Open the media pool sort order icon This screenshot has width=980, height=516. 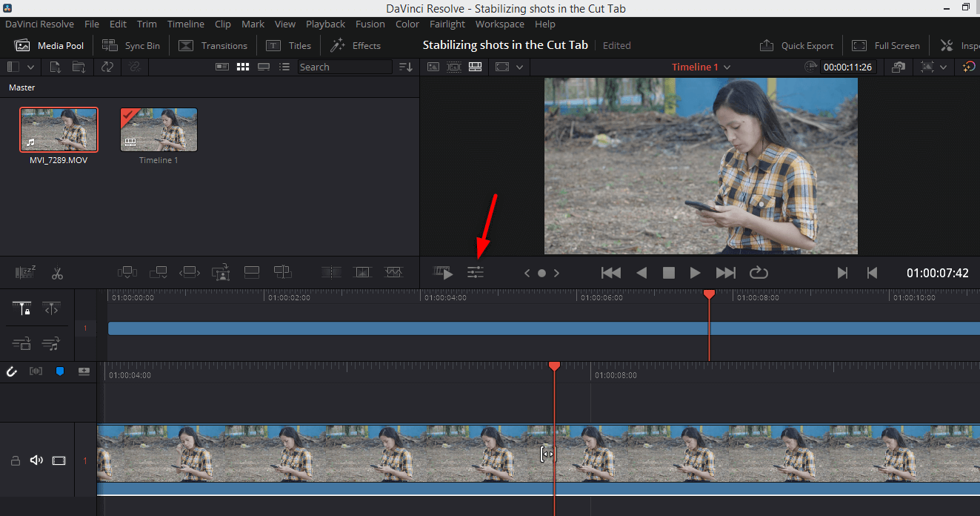point(405,67)
